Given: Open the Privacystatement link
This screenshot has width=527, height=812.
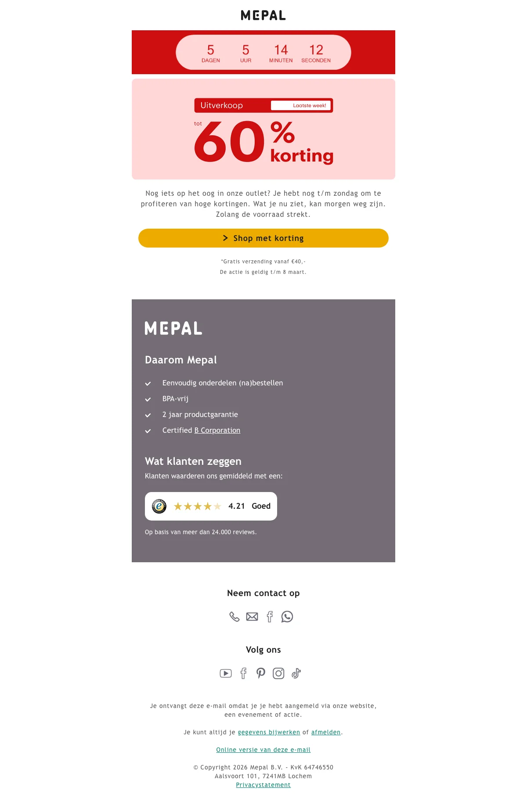Looking at the screenshot, I should [263, 785].
